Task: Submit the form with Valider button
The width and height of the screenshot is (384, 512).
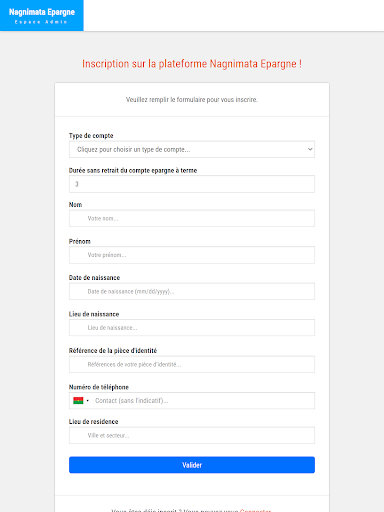Action: pos(192,465)
